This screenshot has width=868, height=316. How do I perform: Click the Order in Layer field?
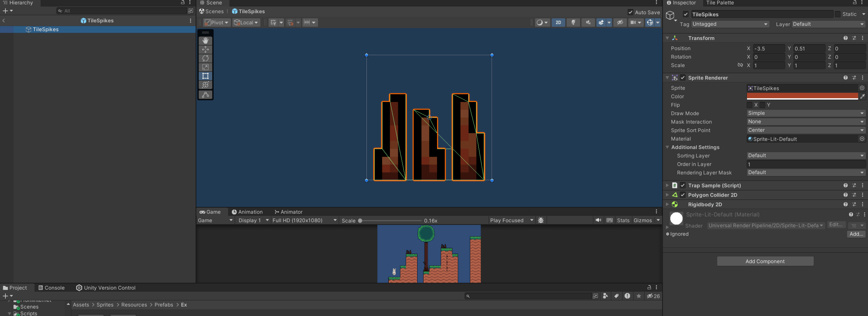point(805,164)
